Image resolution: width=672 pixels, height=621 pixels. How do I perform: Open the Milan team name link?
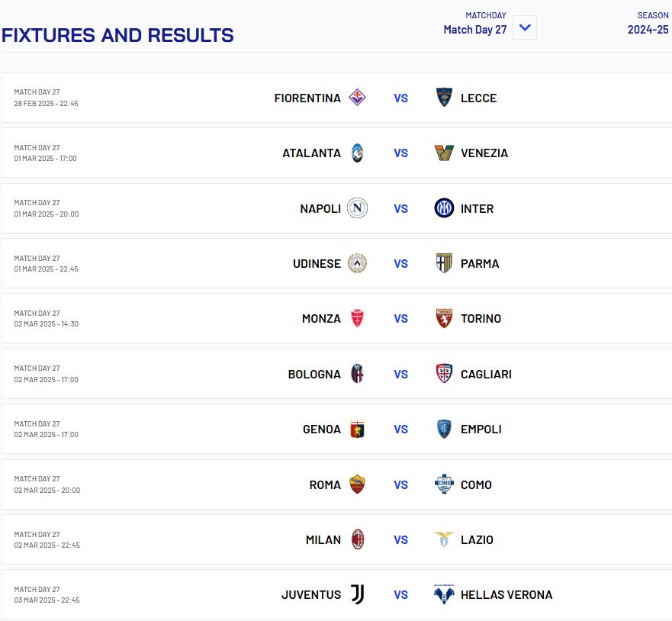coord(323,539)
